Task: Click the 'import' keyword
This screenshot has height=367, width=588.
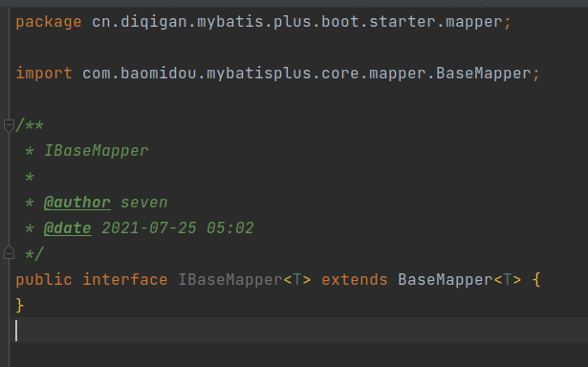Action: pos(43,73)
